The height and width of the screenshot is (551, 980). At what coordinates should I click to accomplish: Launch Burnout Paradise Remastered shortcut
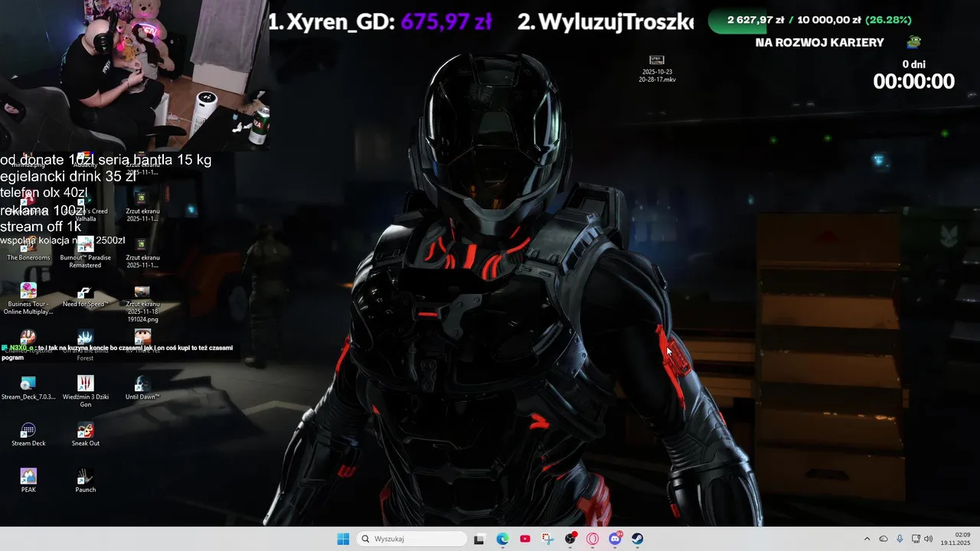85,252
